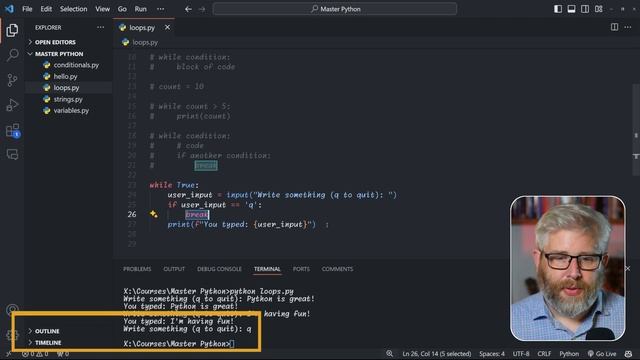Click the presenter webcam thumbnail
The image size is (640, 360).
click(x=567, y=268)
